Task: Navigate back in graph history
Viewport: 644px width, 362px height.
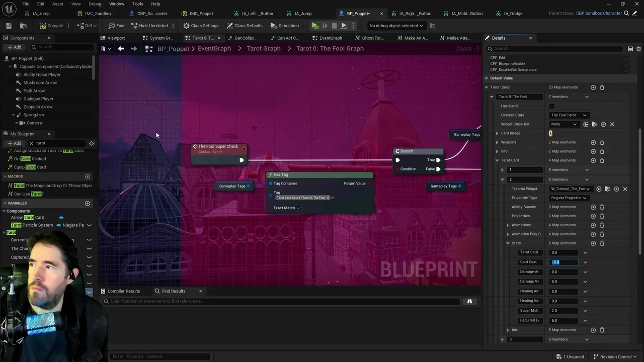Action: pyautogui.click(x=121, y=49)
